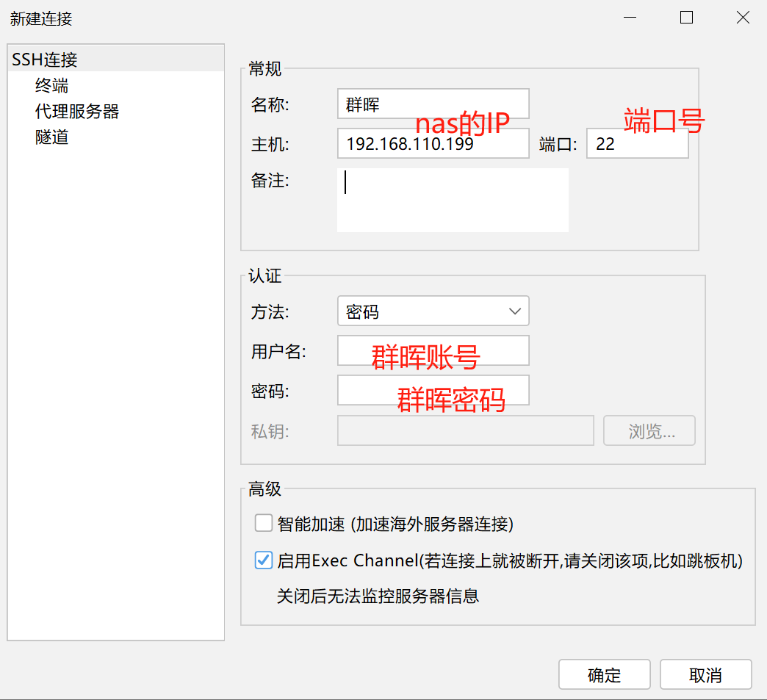Expand the 方法 authentication dropdown
This screenshot has width=767, height=700.
pyautogui.click(x=433, y=311)
